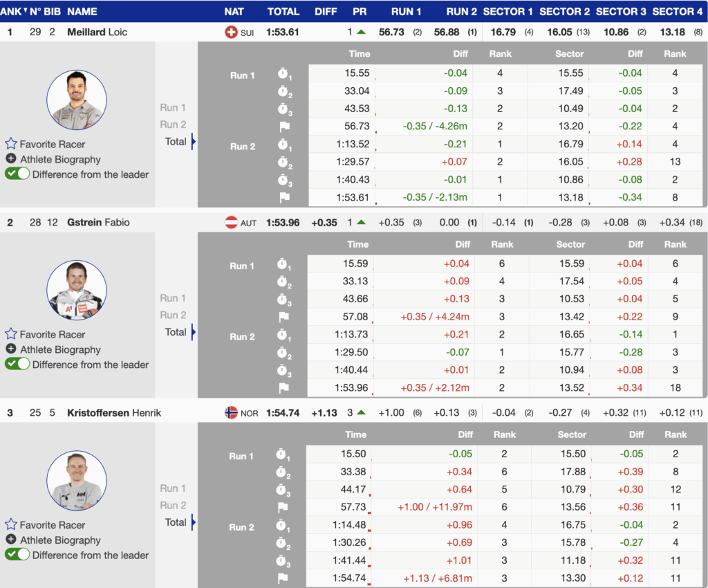The height and width of the screenshot is (588, 708).
Task: Click the SECTOR 2 column header
Action: 564,12
